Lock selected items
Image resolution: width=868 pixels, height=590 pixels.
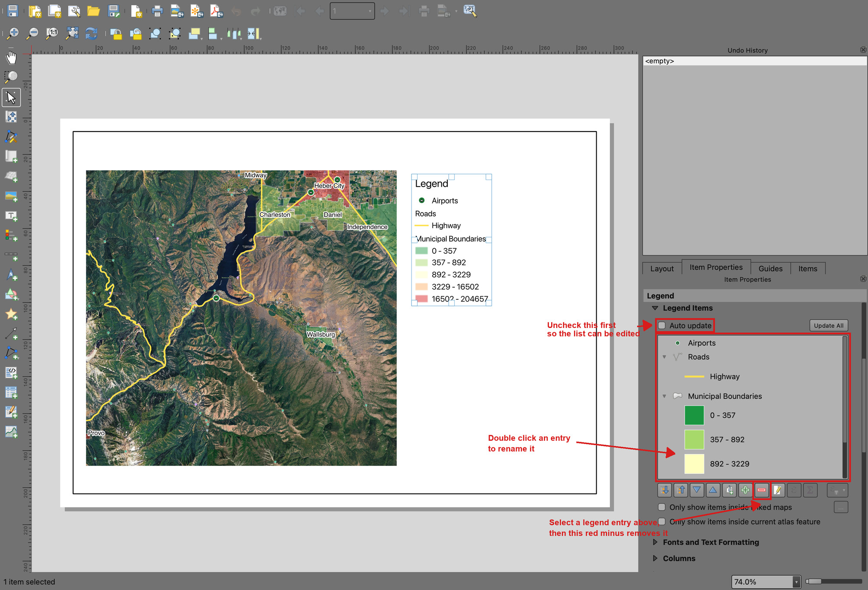click(x=115, y=33)
